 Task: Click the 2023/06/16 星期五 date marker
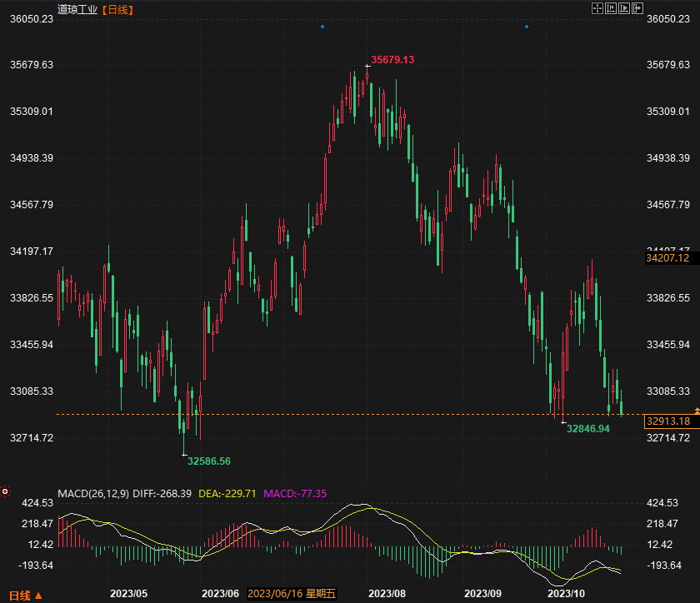click(x=292, y=594)
